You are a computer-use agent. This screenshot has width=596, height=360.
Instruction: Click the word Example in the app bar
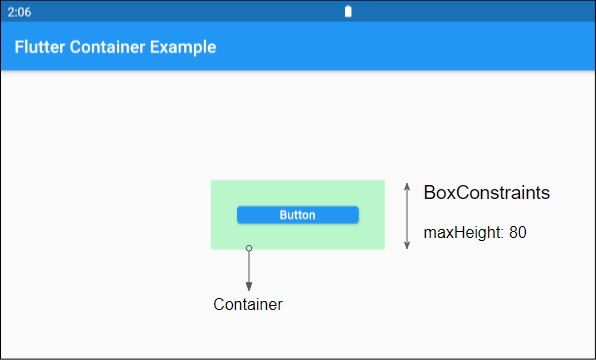pyautogui.click(x=183, y=48)
